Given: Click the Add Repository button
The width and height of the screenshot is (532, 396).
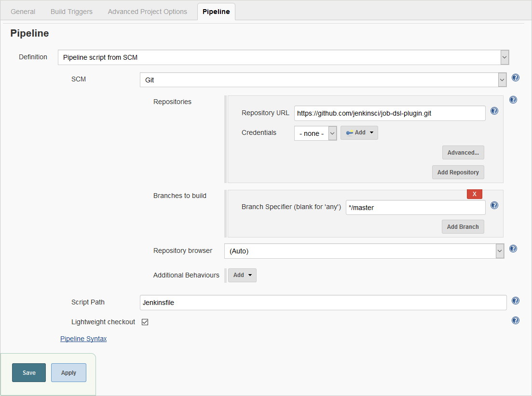Looking at the screenshot, I should [458, 172].
